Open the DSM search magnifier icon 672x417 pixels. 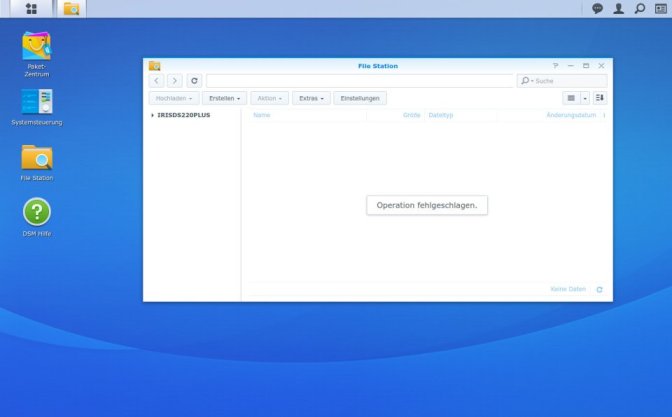(639, 9)
